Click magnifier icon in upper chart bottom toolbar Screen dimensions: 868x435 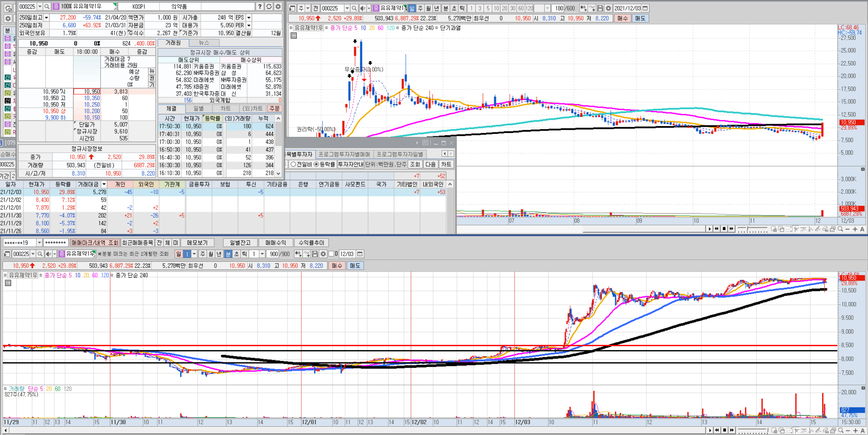coord(840,229)
